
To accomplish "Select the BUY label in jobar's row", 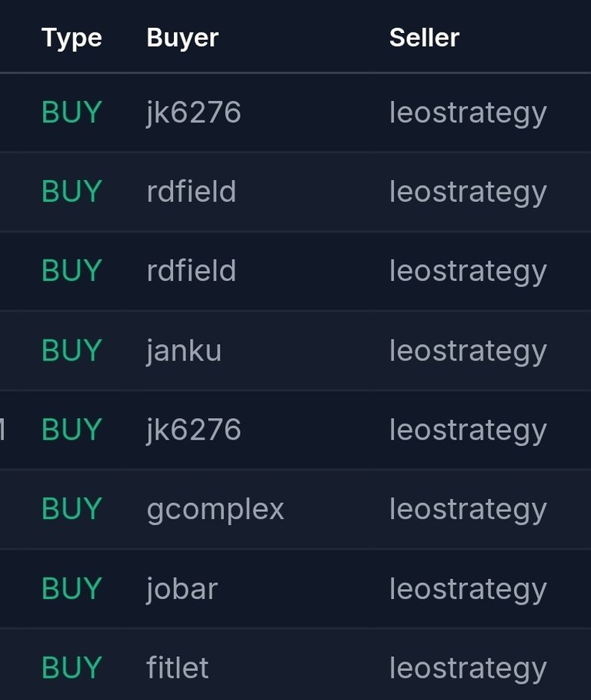I will (x=72, y=588).
